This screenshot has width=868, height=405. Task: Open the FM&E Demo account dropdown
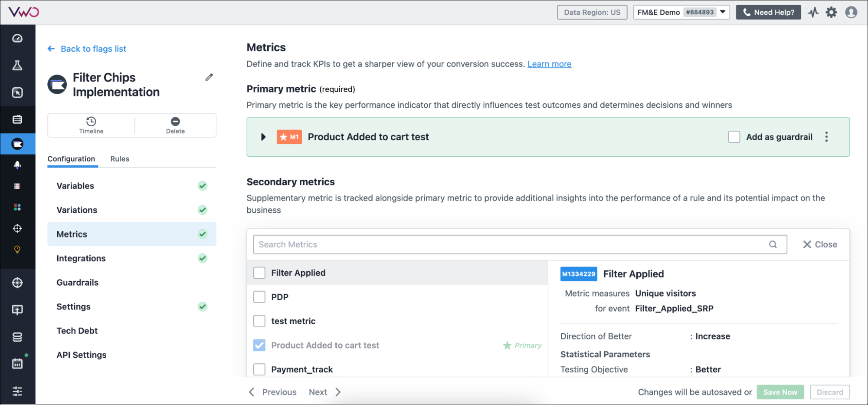(681, 12)
